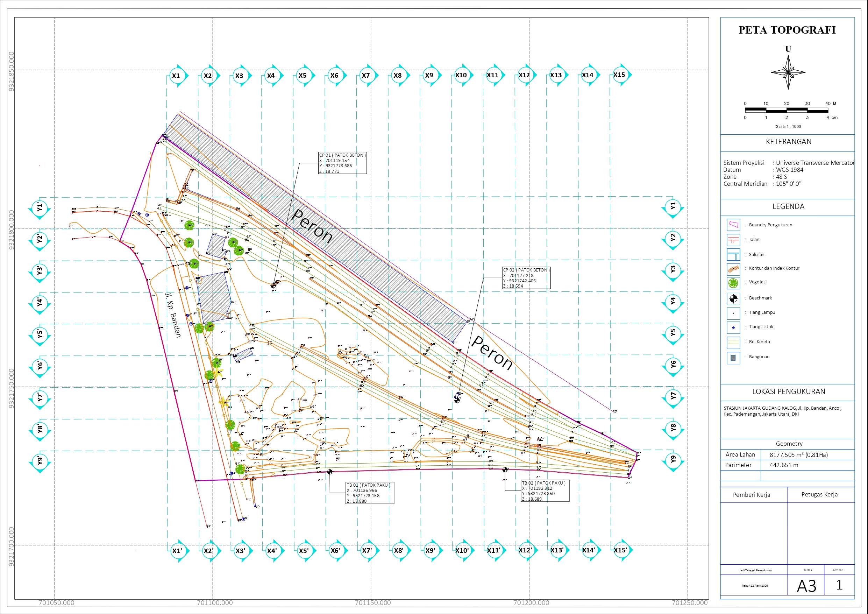The height and width of the screenshot is (614, 868).
Task: Click the Pemberi Kerja heading
Action: pyautogui.click(x=752, y=495)
